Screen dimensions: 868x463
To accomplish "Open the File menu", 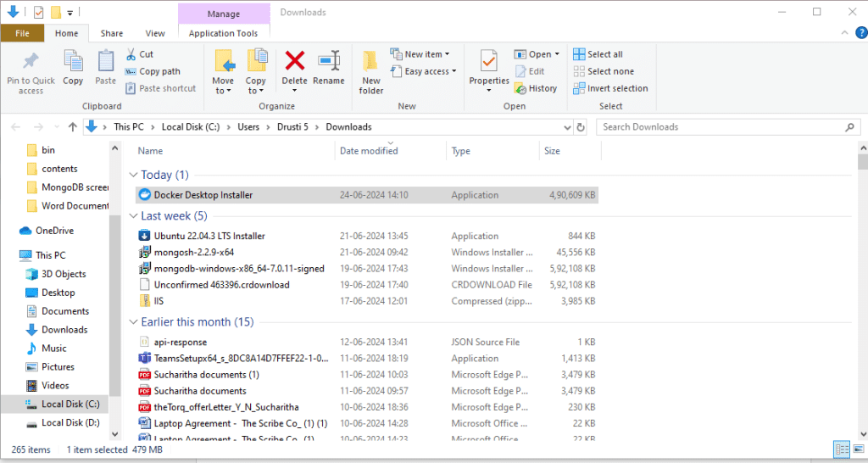I will tap(22, 33).
